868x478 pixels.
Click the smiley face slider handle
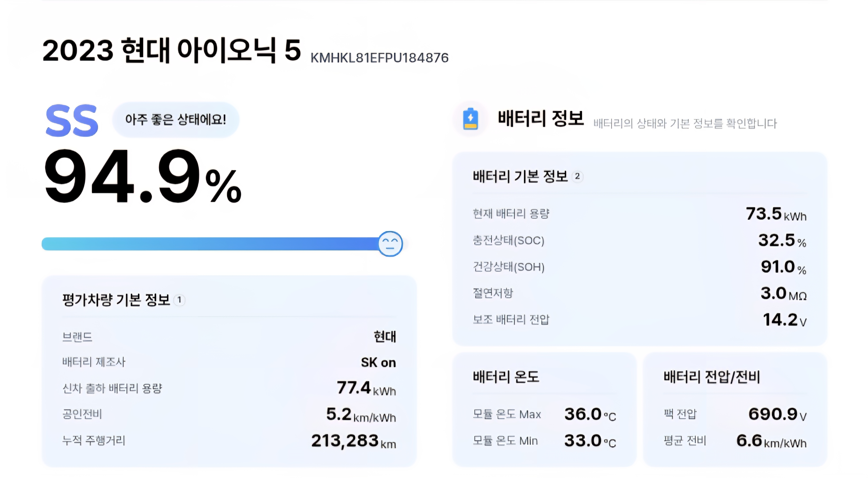[x=390, y=244]
